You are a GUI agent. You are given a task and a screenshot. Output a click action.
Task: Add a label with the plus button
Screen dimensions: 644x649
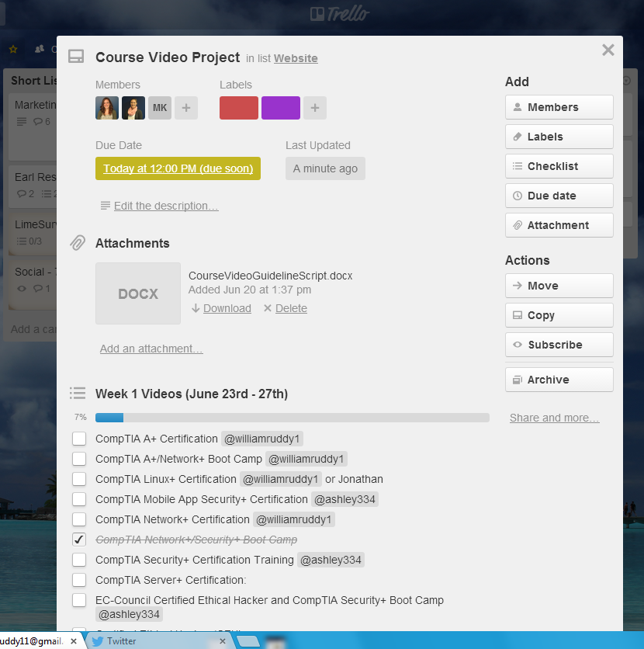[x=315, y=108]
